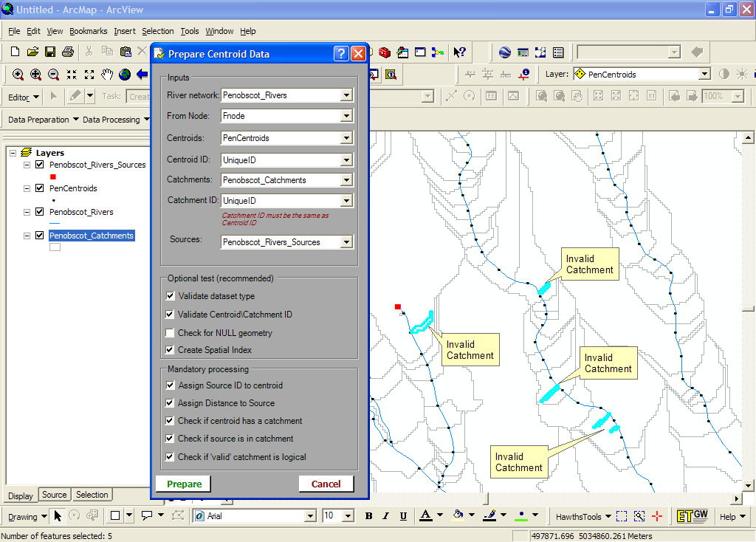Image resolution: width=756 pixels, height=542 pixels.
Task: Toggle Assign Source ID to centroid
Action: [x=170, y=385]
